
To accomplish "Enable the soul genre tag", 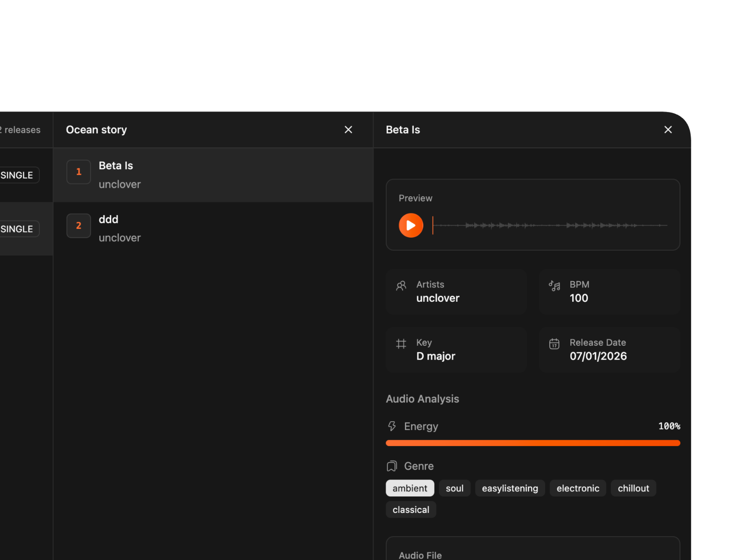I will [454, 488].
